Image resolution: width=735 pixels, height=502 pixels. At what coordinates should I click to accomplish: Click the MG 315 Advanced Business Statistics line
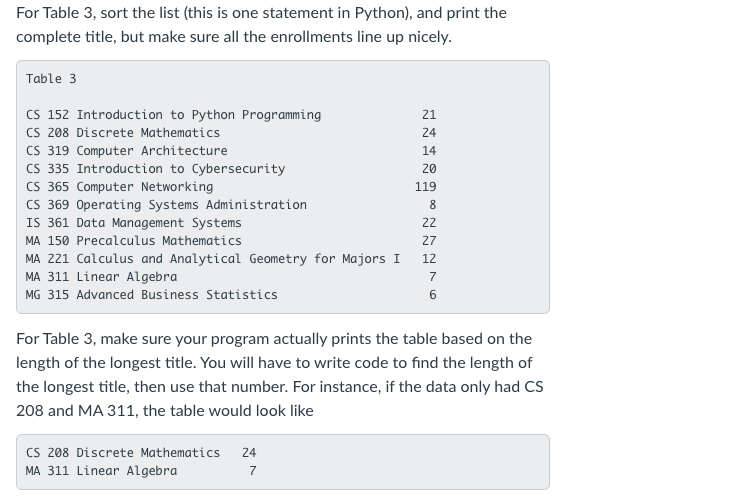click(x=231, y=295)
